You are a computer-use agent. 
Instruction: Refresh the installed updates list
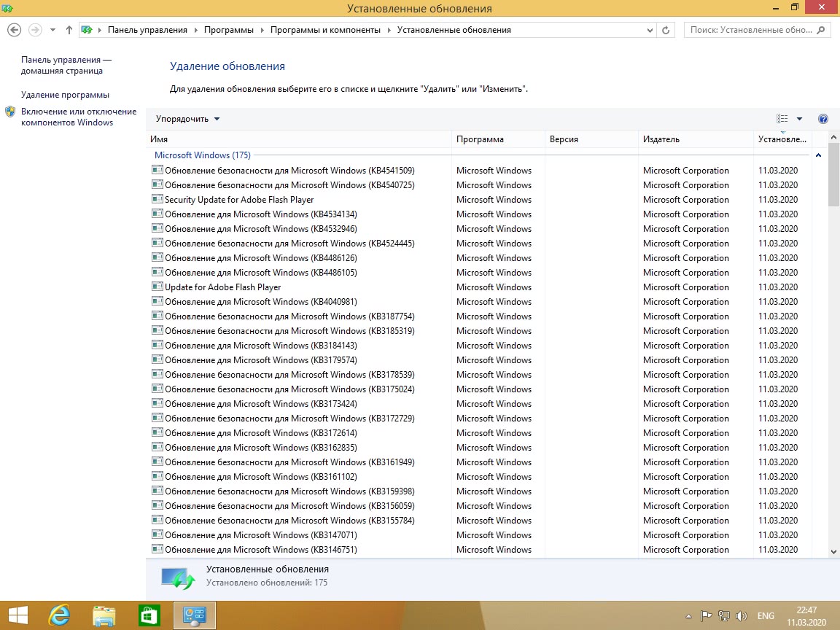[x=666, y=30]
